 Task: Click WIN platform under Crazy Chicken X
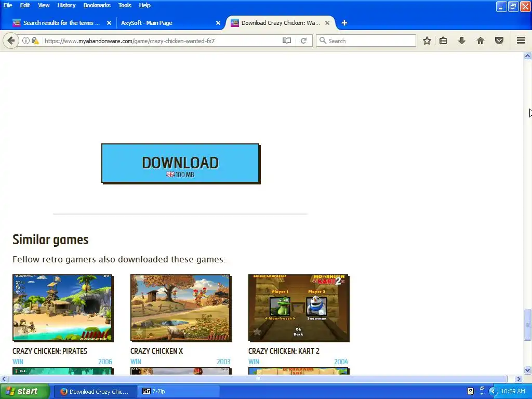click(136, 362)
